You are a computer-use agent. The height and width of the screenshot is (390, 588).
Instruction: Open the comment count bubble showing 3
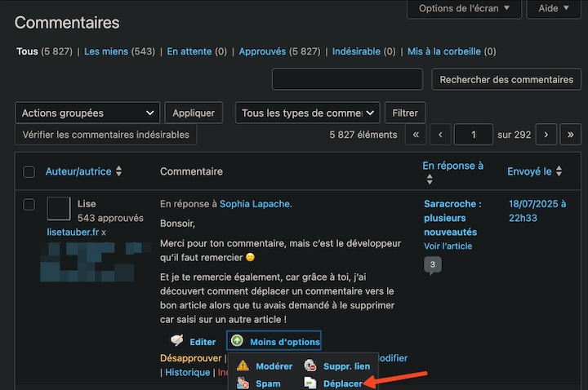[432, 265]
